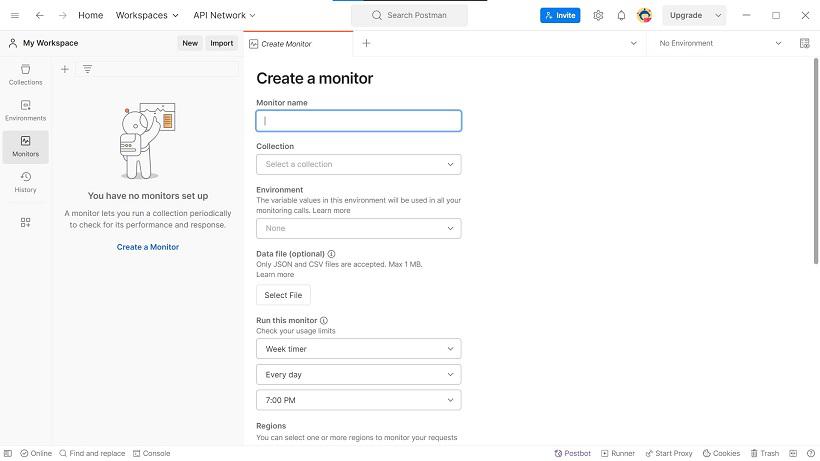The width and height of the screenshot is (820, 461).
Task: Click the plus icon to add a monitor
Action: 65,69
